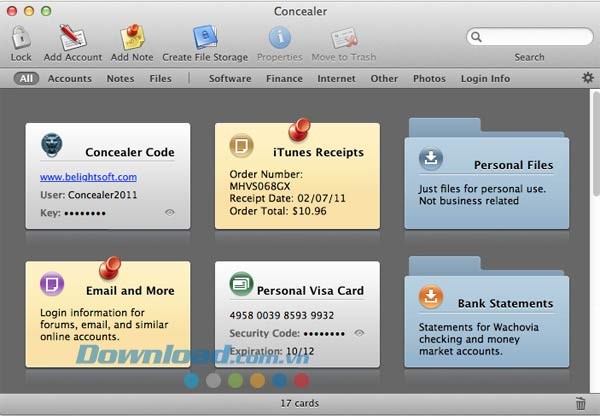Show the Login Info category
Viewport: 600px width, 416px height.
point(485,79)
